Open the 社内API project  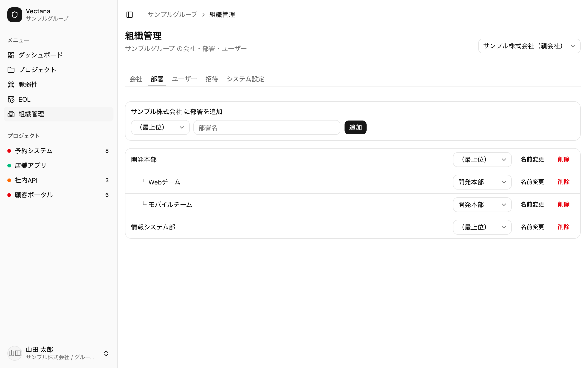[58, 180]
